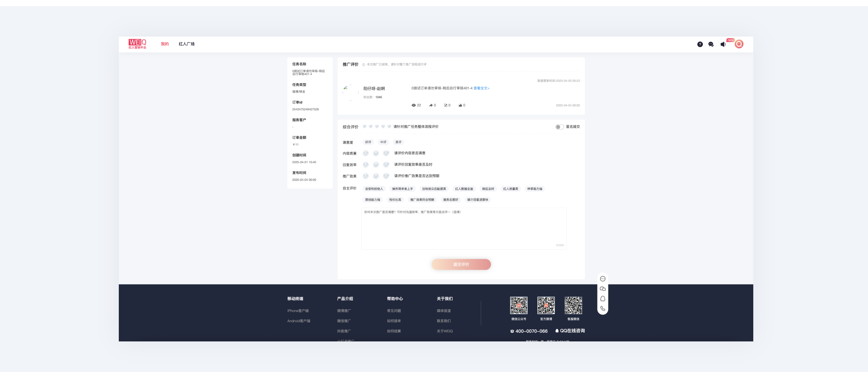Toggle the 匿名提交 switch
Screen dimensions: 868x378
[559, 127]
